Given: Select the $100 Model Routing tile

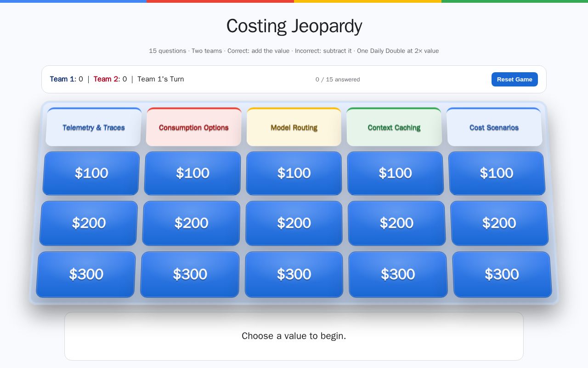Looking at the screenshot, I should (x=294, y=173).
